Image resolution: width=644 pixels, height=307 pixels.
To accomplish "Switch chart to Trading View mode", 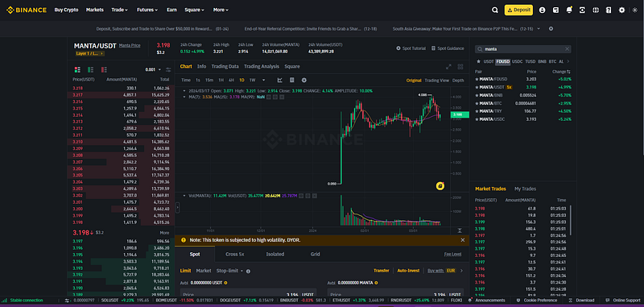I will coord(437,81).
